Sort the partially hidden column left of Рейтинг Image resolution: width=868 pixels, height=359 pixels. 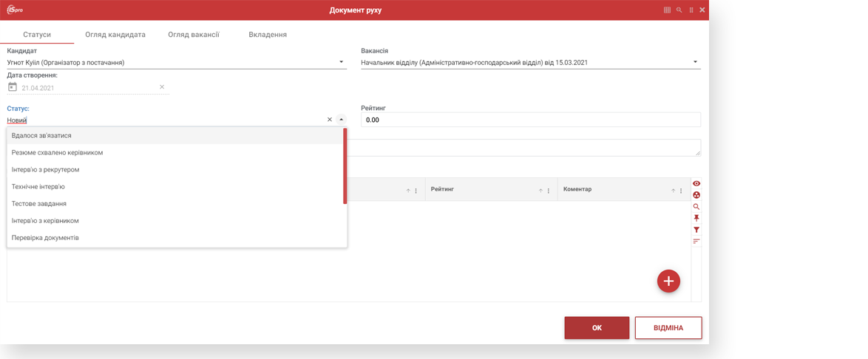tap(408, 191)
